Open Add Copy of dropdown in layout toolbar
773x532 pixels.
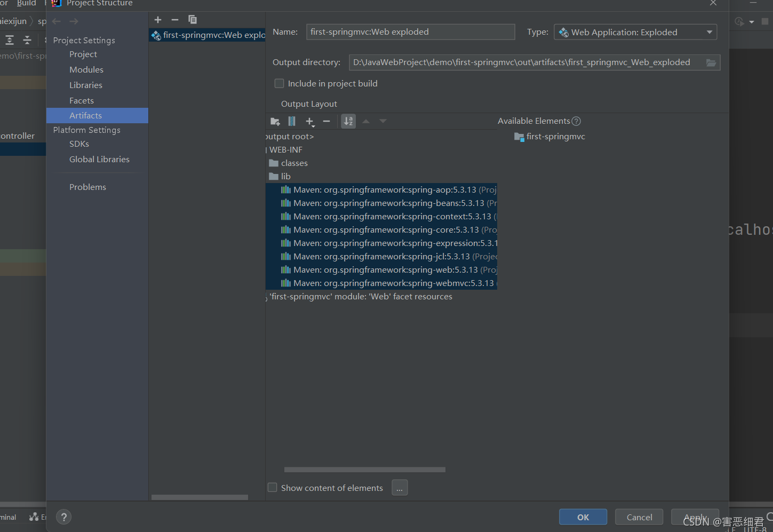point(310,122)
